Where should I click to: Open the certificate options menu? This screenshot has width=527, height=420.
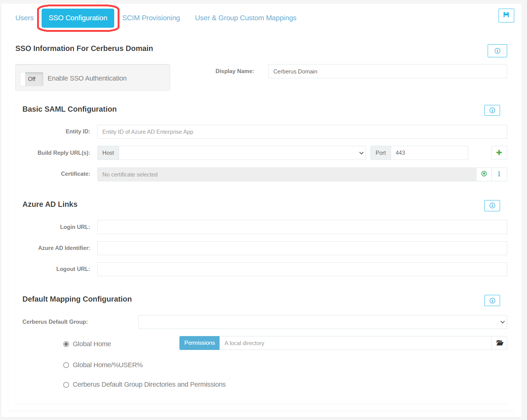pyautogui.click(x=499, y=174)
